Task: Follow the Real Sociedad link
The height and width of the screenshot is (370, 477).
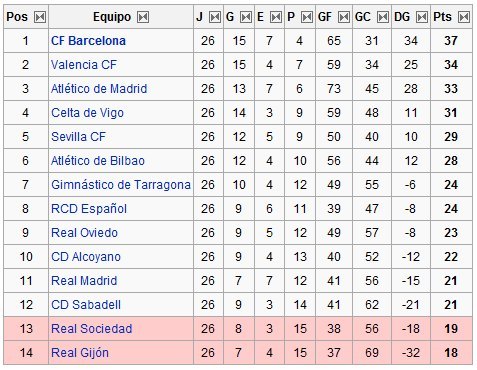Action: (x=92, y=329)
